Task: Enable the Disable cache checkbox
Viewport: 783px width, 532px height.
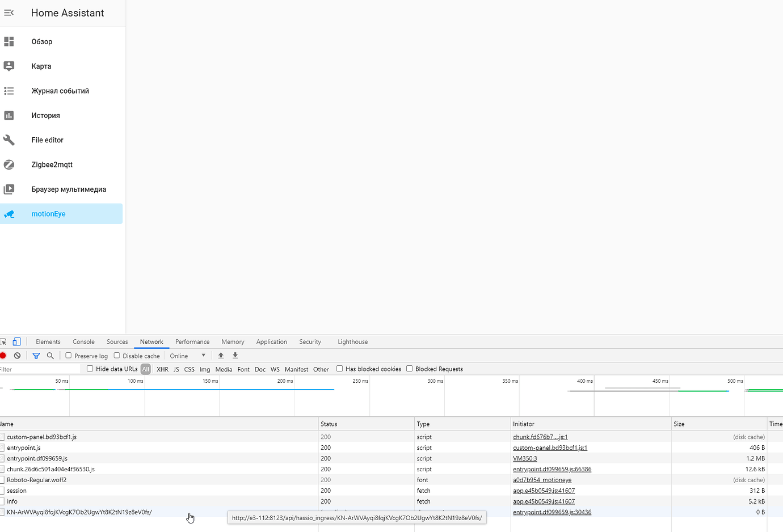Action: click(116, 355)
